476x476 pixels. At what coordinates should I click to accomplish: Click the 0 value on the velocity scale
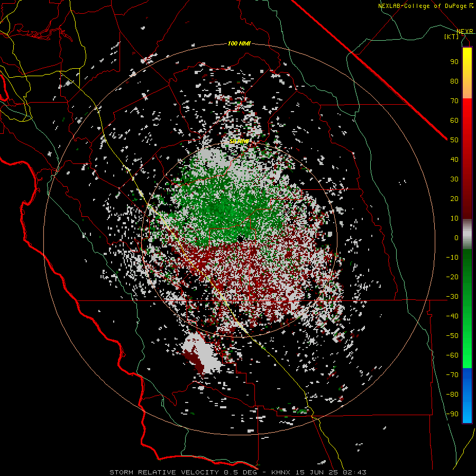[456, 238]
